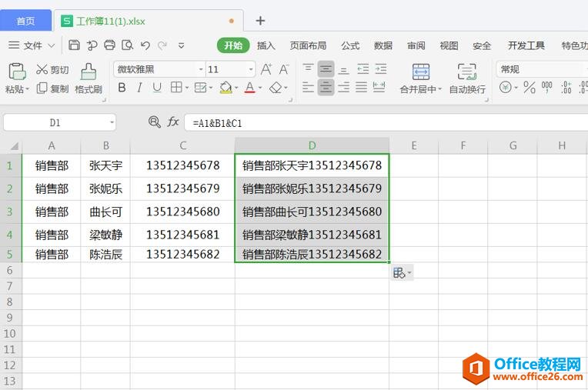Click the Redo arrow icon

(x=162, y=45)
